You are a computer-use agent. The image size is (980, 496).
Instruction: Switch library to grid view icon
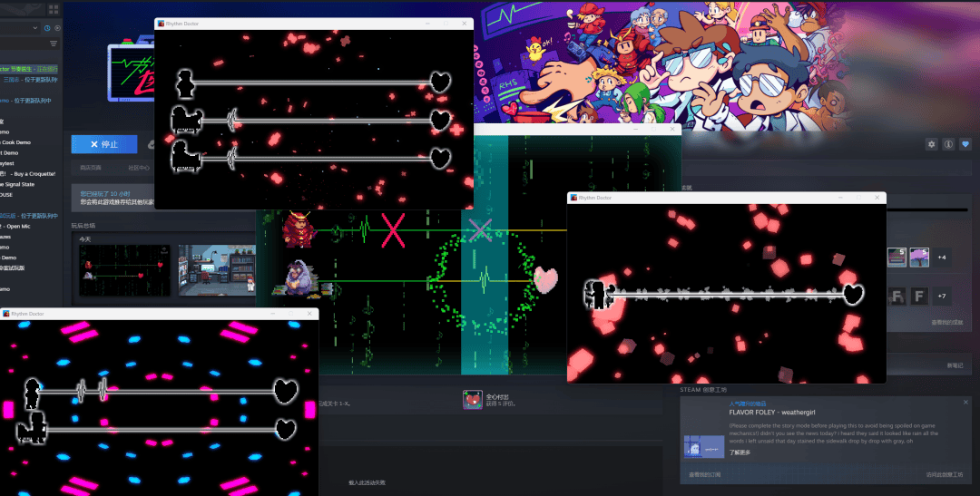pos(54,8)
